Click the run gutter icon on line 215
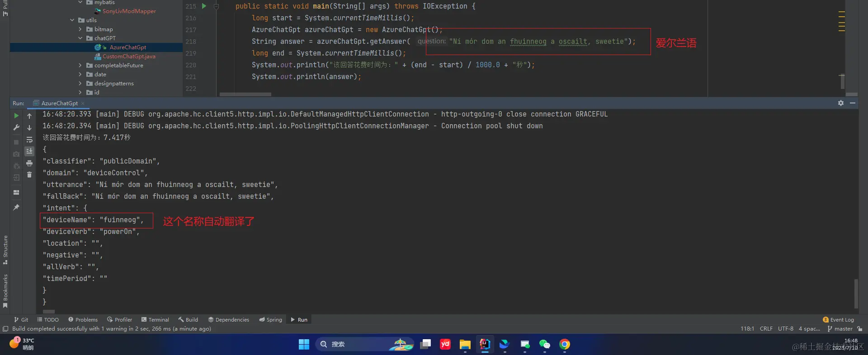 pyautogui.click(x=204, y=6)
